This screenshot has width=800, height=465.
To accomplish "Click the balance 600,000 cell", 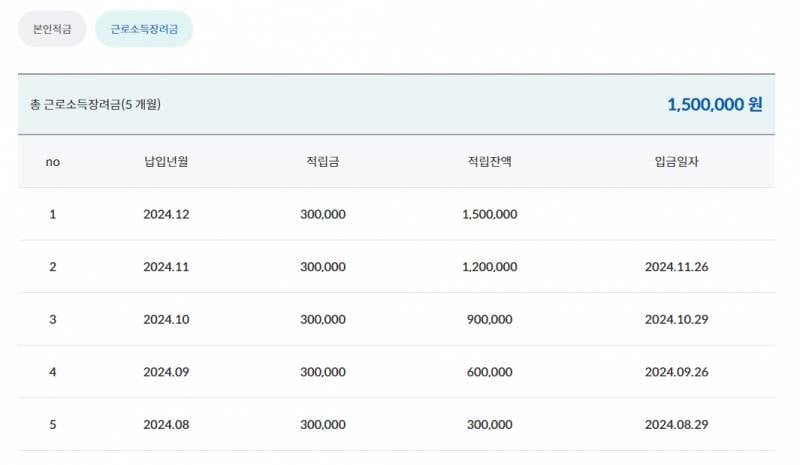I will point(490,372).
